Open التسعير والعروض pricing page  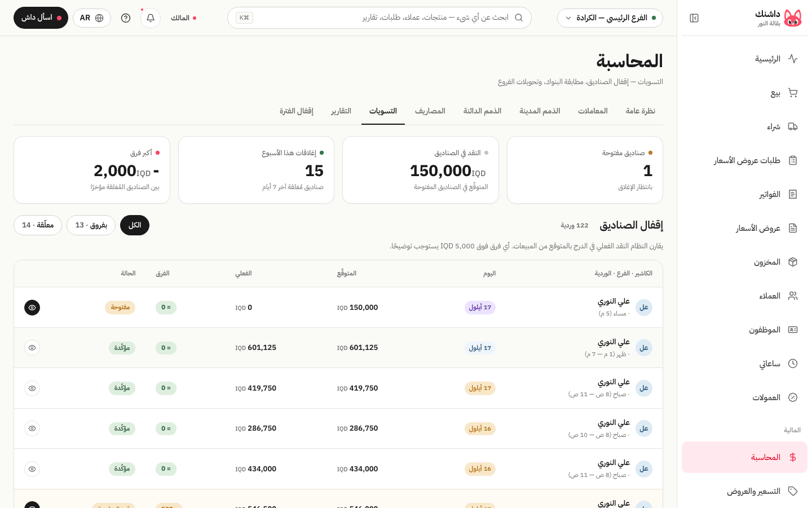point(744,491)
